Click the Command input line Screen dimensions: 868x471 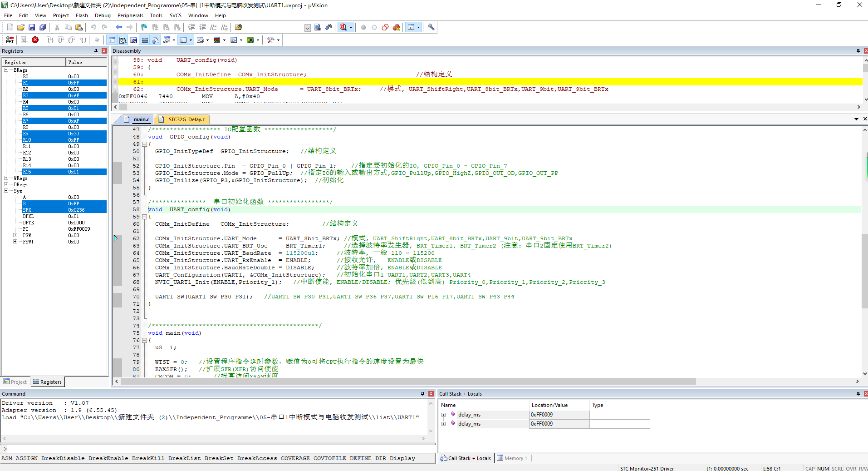pyautogui.click(x=218, y=449)
